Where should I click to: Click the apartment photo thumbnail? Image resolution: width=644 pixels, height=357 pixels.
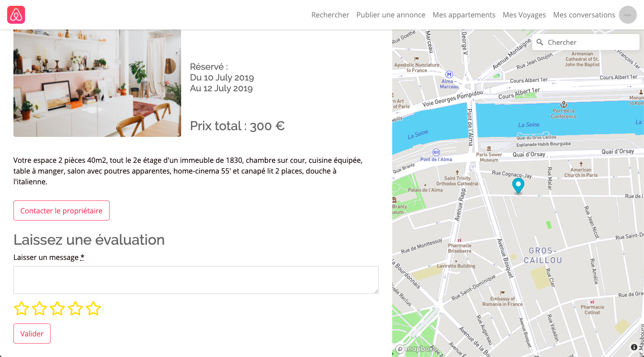point(97,83)
